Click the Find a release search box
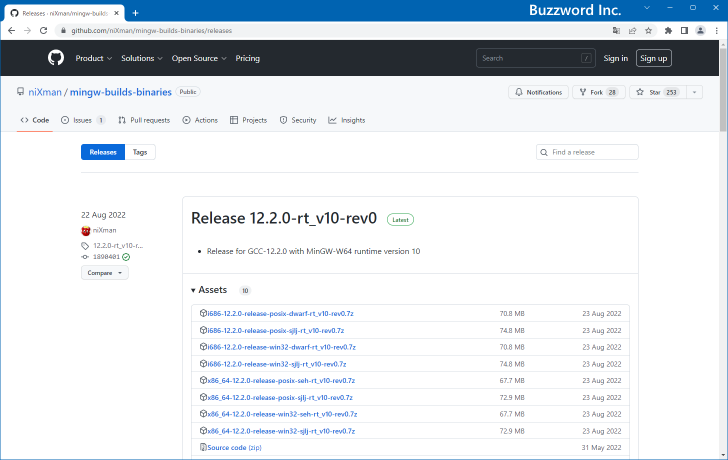728x460 pixels. [x=587, y=152]
